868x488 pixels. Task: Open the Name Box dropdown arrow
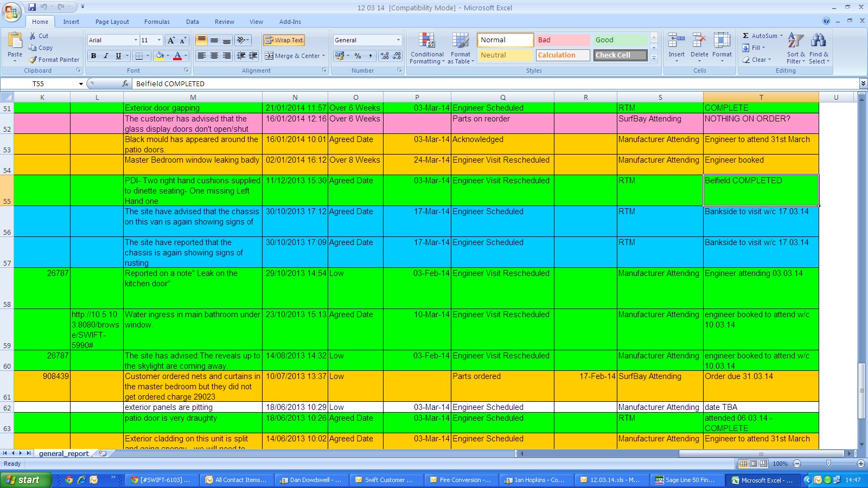coord(81,84)
